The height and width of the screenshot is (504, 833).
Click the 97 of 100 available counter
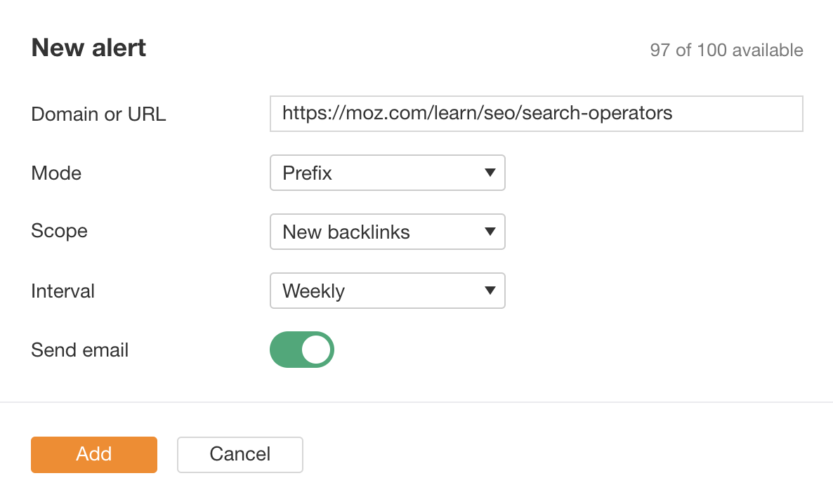point(726,50)
